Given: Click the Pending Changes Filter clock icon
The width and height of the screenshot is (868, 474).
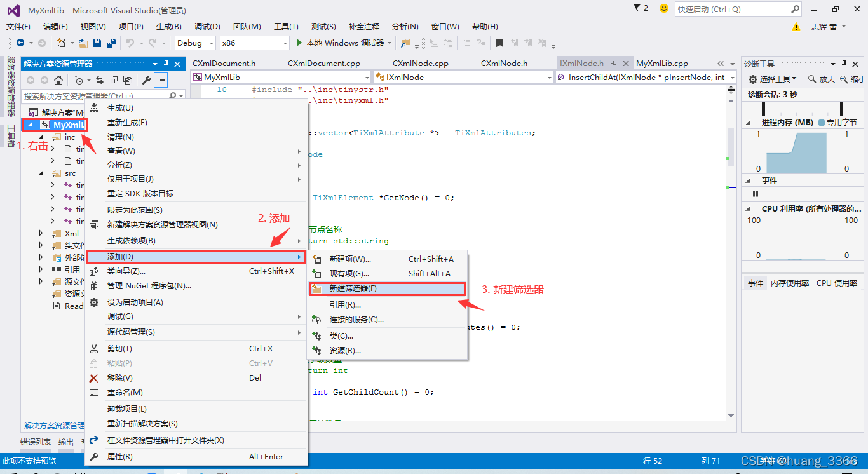Looking at the screenshot, I should tap(78, 80).
